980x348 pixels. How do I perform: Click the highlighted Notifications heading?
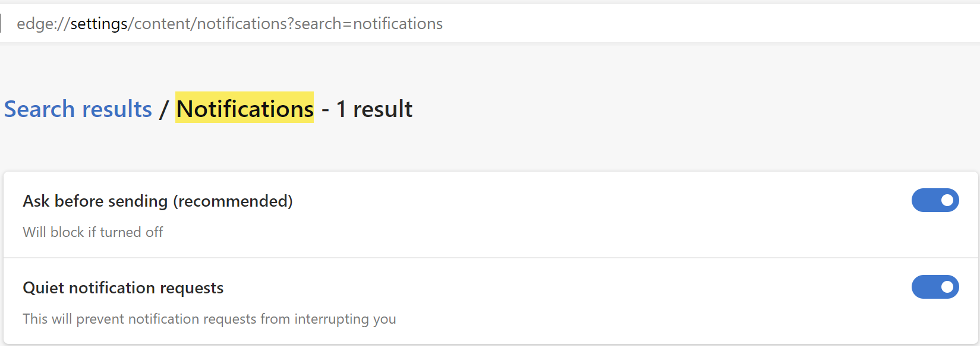coord(244,109)
